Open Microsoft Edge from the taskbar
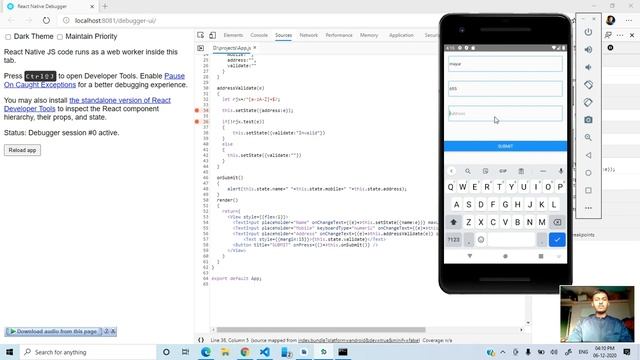The image size is (640, 360). [205, 352]
